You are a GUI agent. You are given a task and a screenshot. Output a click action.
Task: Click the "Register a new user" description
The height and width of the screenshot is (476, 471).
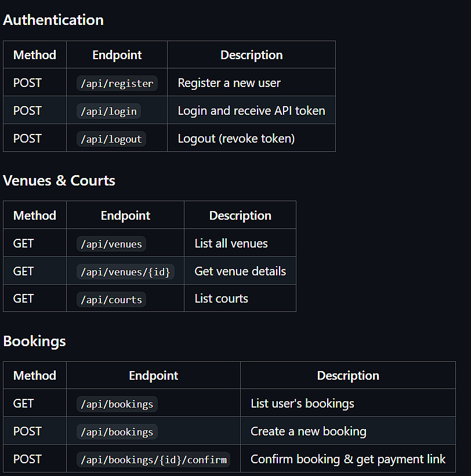(x=229, y=83)
